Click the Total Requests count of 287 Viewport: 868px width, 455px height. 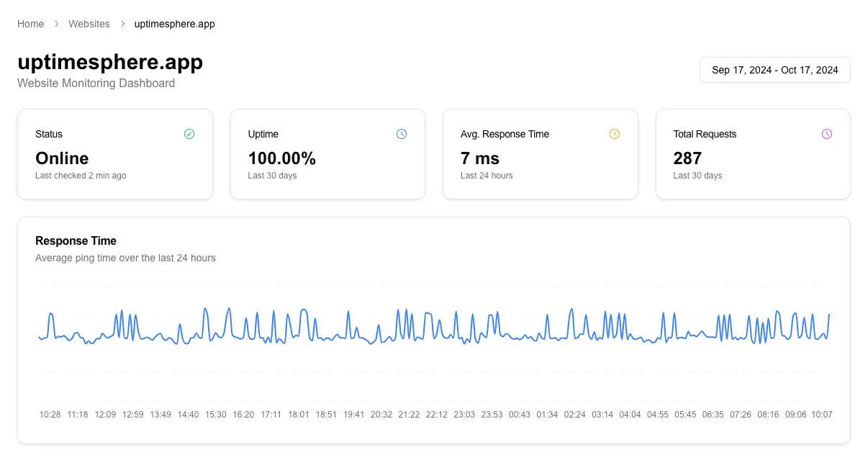(x=687, y=158)
